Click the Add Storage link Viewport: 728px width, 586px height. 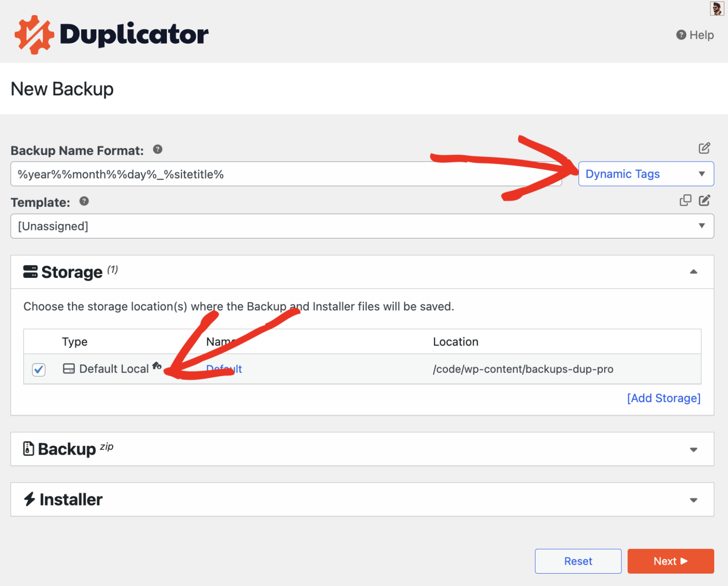[x=664, y=398]
